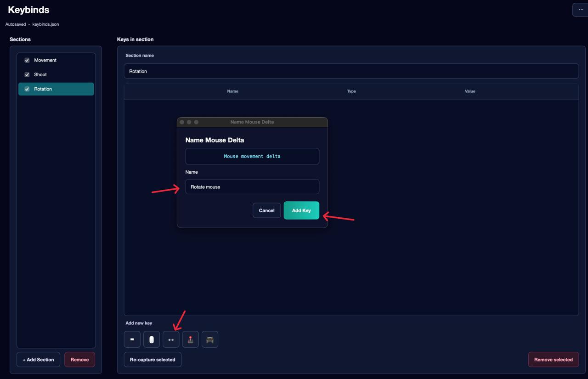
Task: Select the Movement section row
Action: [56, 60]
